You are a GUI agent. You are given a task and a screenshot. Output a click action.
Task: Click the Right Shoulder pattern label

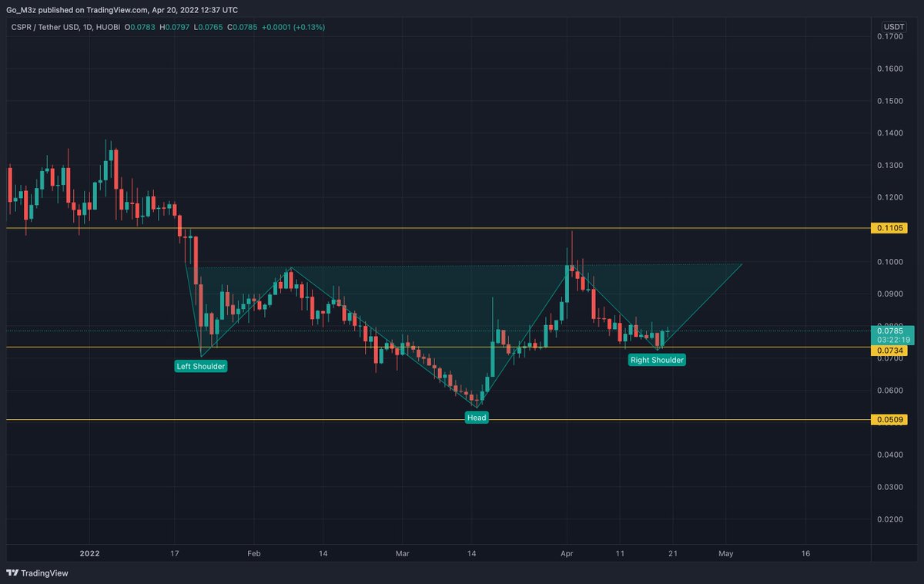pos(657,360)
